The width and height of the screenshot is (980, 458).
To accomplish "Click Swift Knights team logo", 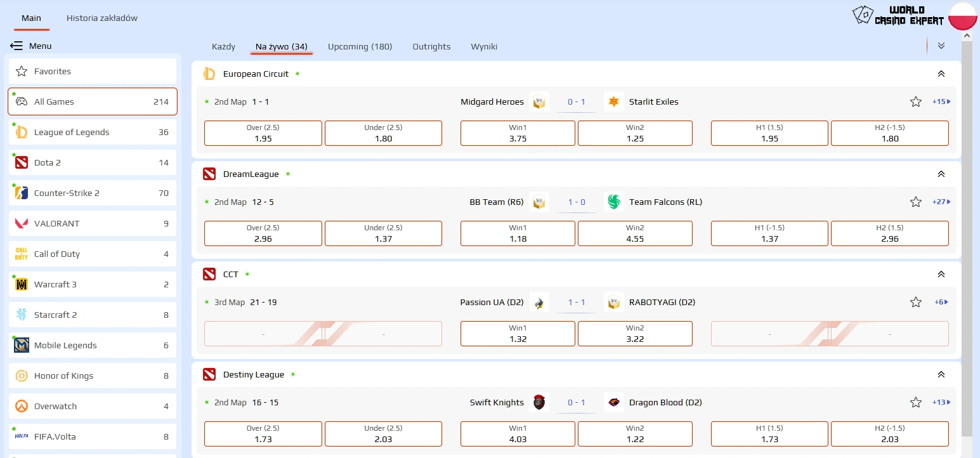I will click(x=539, y=402).
